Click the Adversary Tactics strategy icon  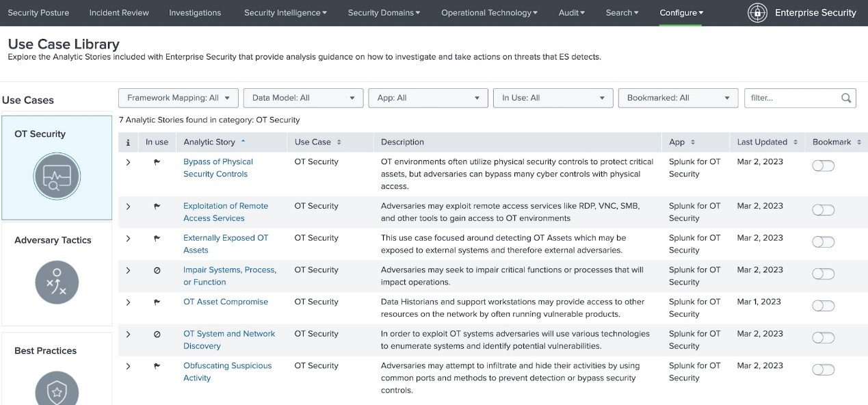(57, 283)
